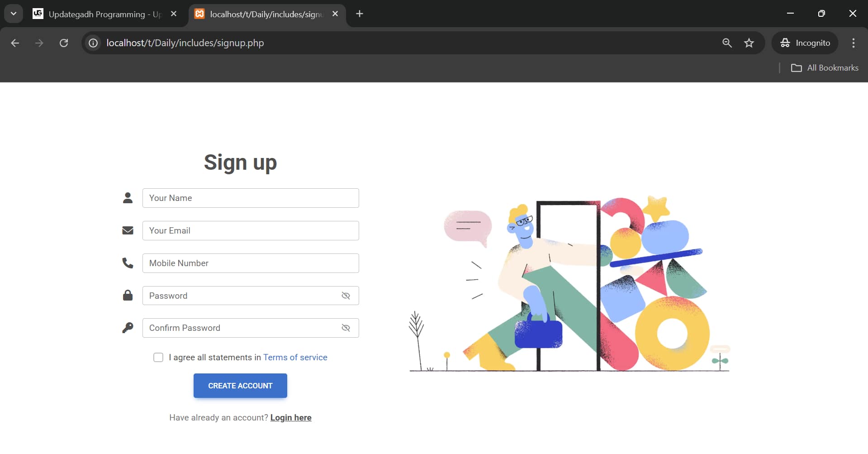Screen dimensions: 868x454
Task: Open a new browser tab
Action: pyautogui.click(x=360, y=14)
